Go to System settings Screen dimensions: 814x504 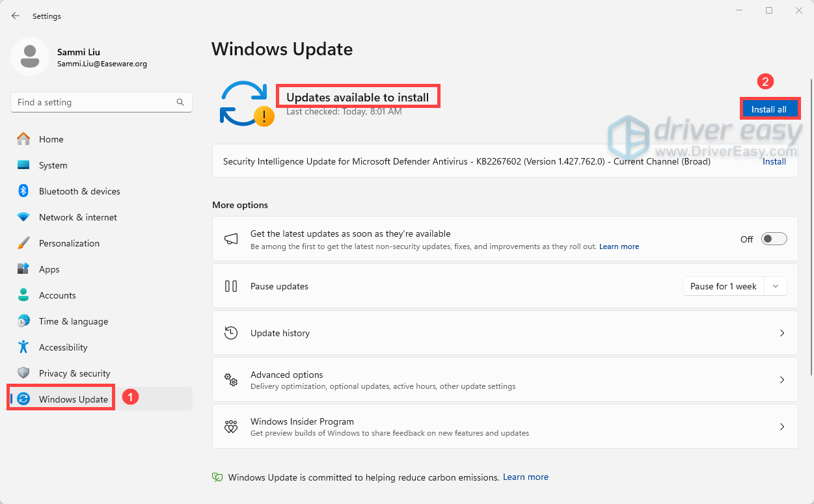(102, 165)
